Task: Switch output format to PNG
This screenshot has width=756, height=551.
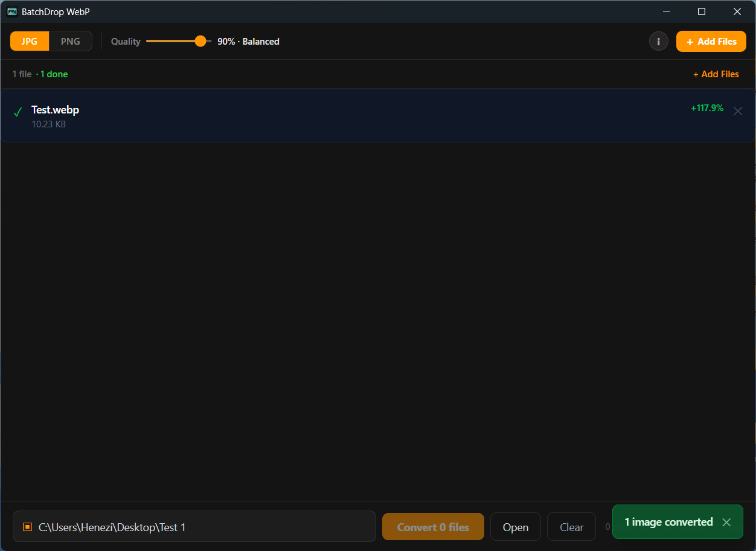Action: pos(71,41)
